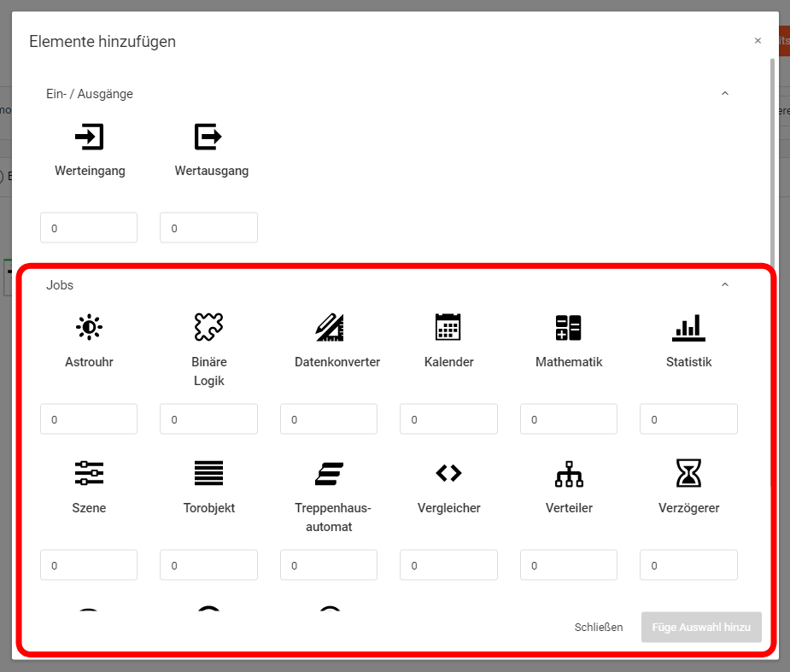Click the Füge Auswahl hinzu button

tap(701, 628)
